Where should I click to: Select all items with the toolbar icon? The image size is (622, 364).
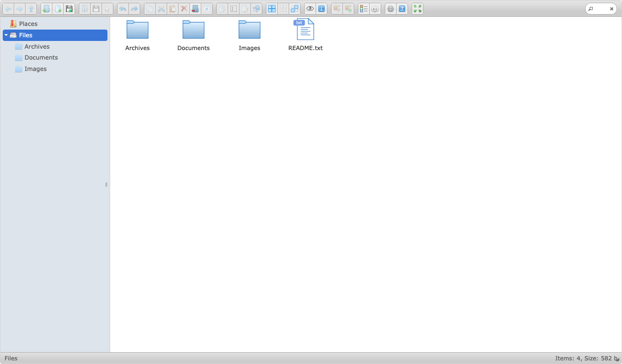(x=272, y=9)
